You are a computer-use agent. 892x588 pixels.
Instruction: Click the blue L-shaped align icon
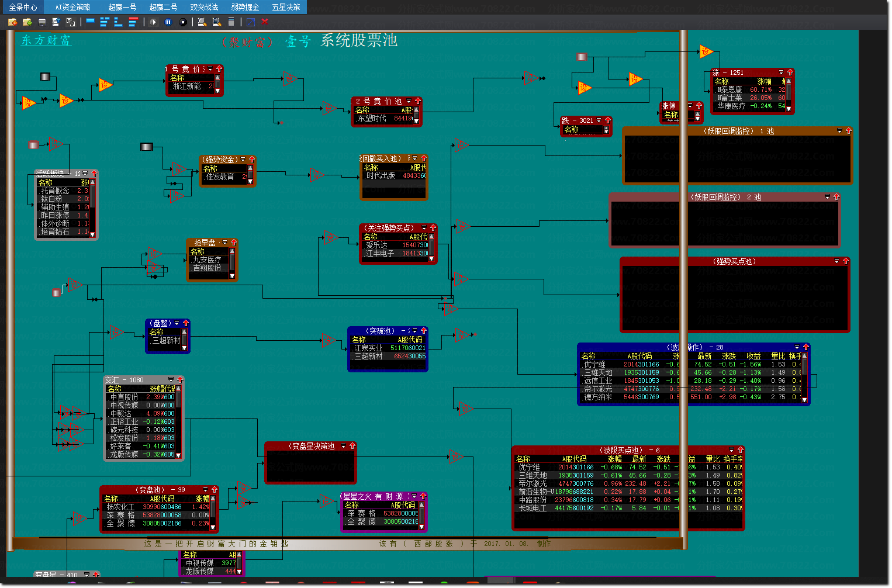(119, 22)
